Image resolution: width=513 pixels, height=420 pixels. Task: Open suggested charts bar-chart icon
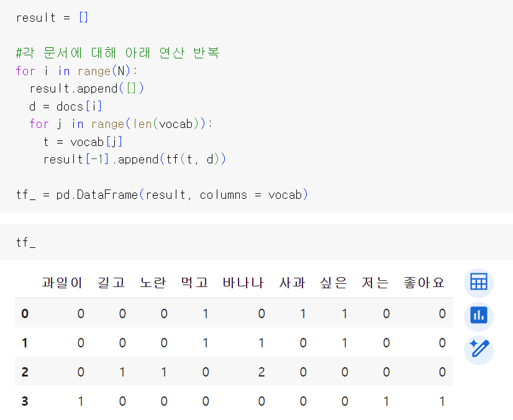(x=479, y=316)
